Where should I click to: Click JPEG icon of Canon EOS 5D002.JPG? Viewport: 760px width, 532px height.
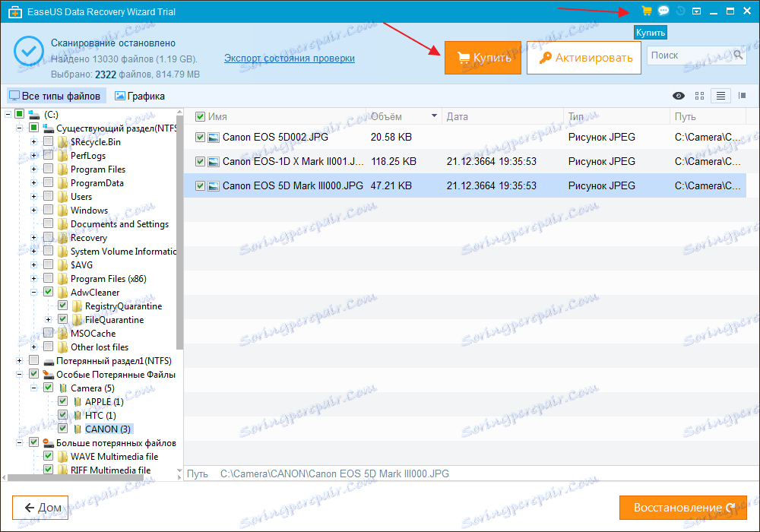pyautogui.click(x=214, y=138)
